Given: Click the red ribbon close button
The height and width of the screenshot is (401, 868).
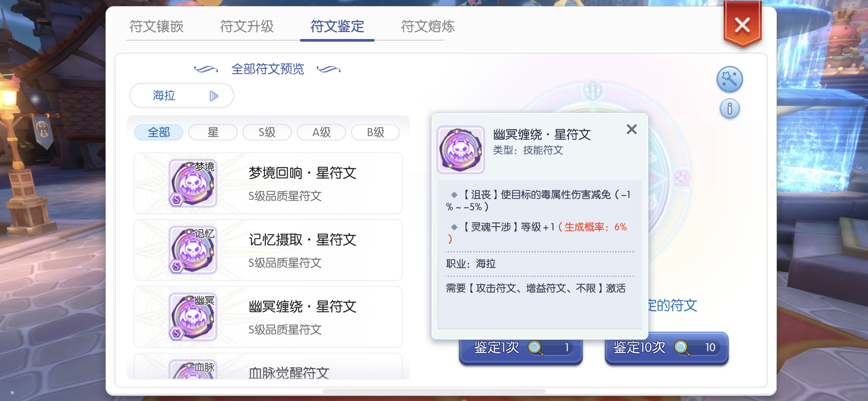Looking at the screenshot, I should pos(742,25).
